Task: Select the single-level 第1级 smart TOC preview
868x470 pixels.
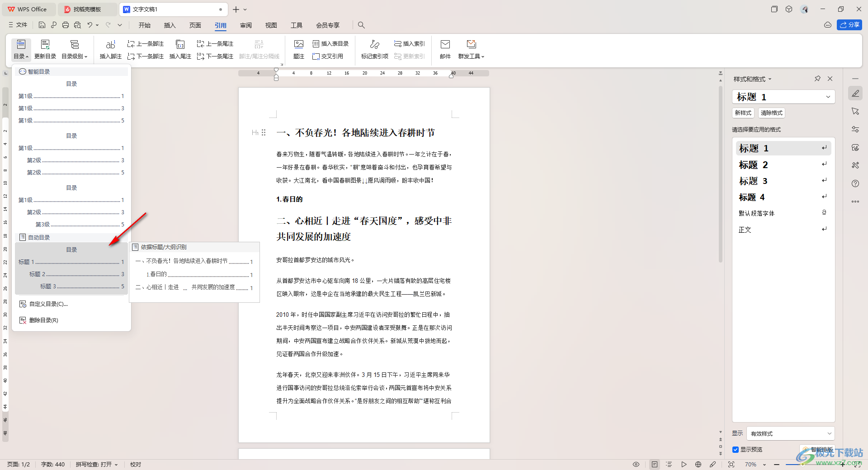Action: tap(71, 103)
